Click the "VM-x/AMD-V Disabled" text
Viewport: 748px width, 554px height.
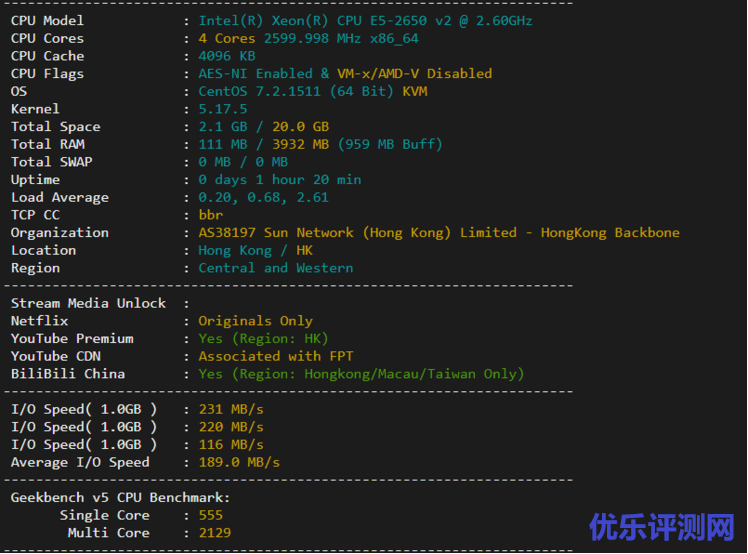[414, 74]
